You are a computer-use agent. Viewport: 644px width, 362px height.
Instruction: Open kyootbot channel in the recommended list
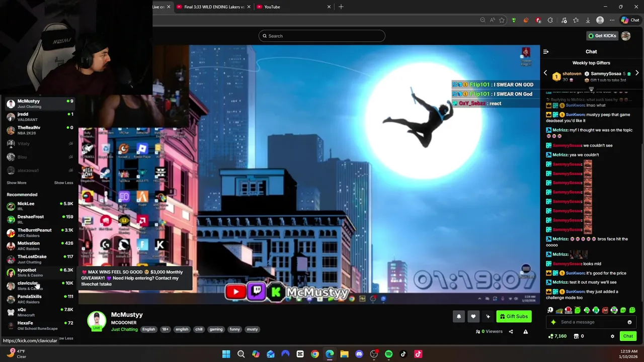point(39,273)
